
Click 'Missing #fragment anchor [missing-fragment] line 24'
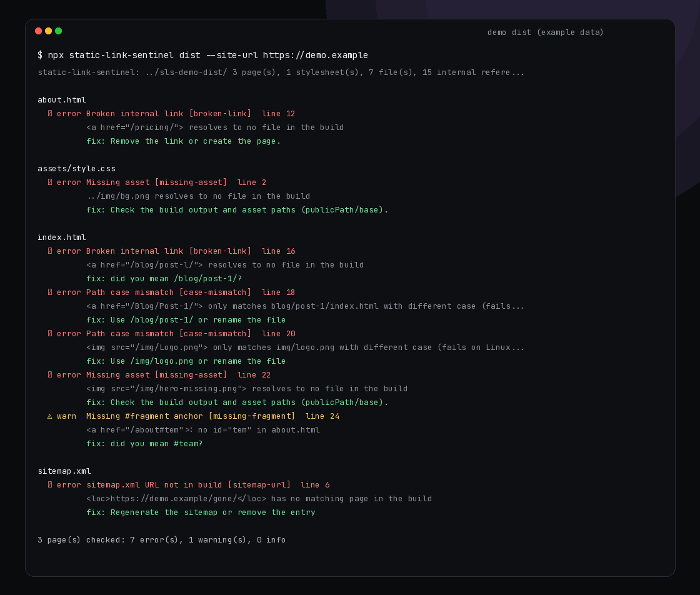pyautogui.click(x=213, y=416)
